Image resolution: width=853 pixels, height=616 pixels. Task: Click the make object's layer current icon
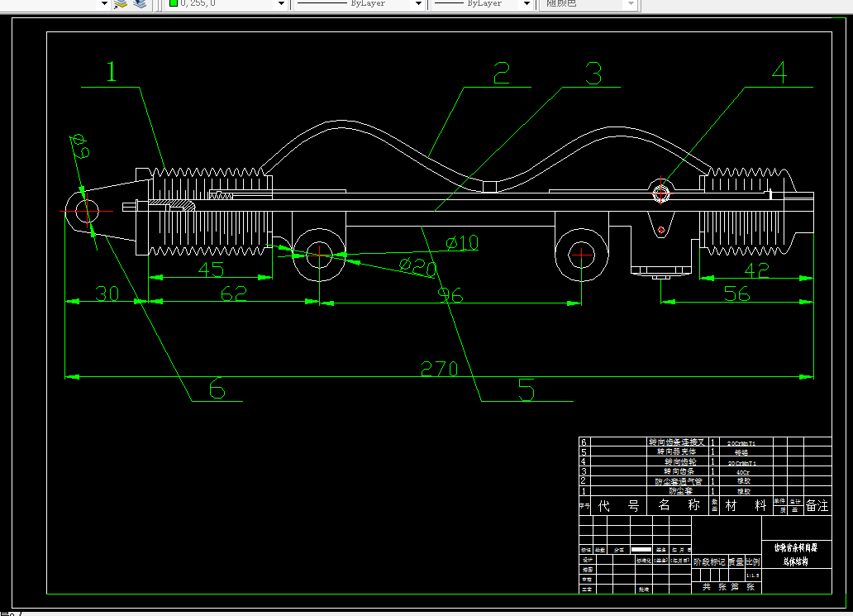click(x=120, y=4)
